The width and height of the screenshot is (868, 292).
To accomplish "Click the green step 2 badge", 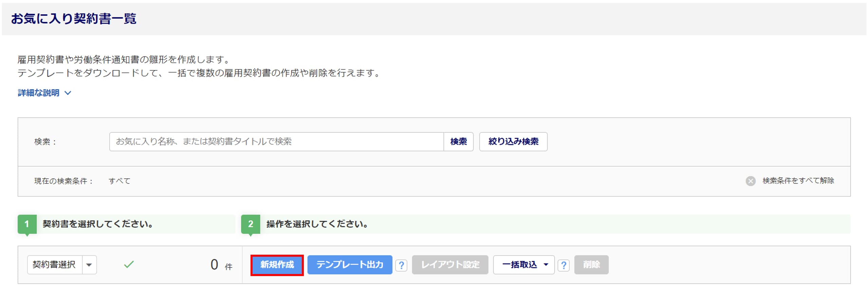I will click(251, 224).
